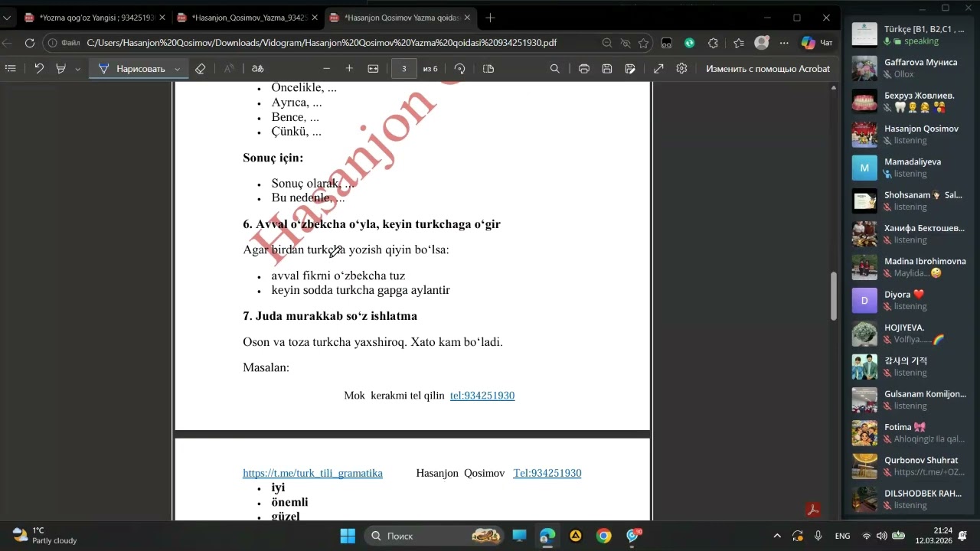Screen dimensions: 980x551
Task: Click the read aloud icon
Action: tap(229, 69)
